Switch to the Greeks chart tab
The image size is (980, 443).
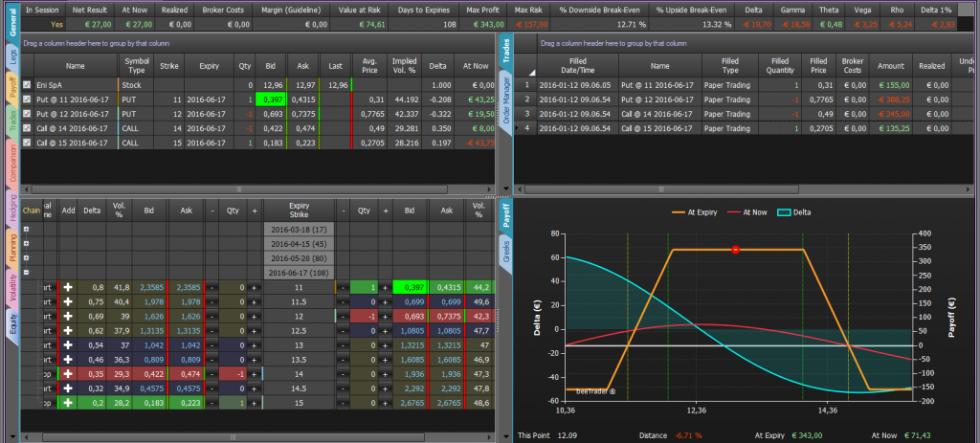click(506, 253)
